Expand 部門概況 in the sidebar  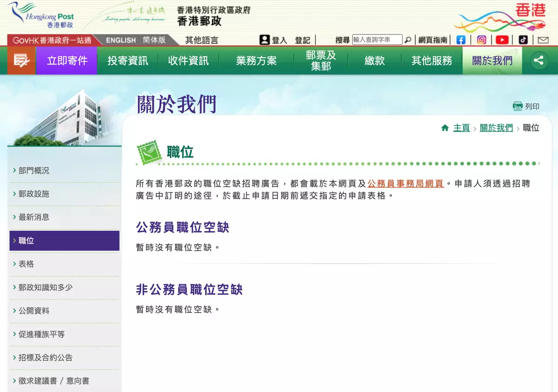click(x=34, y=171)
